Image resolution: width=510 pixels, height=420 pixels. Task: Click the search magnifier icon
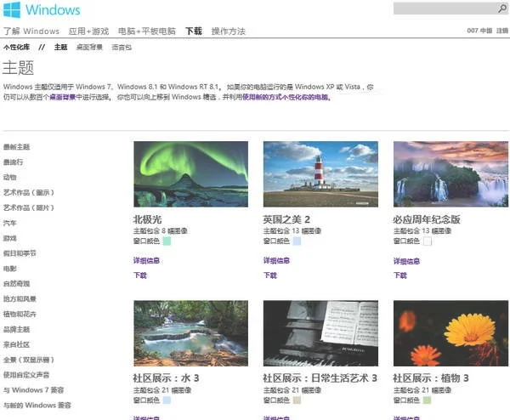(x=502, y=9)
